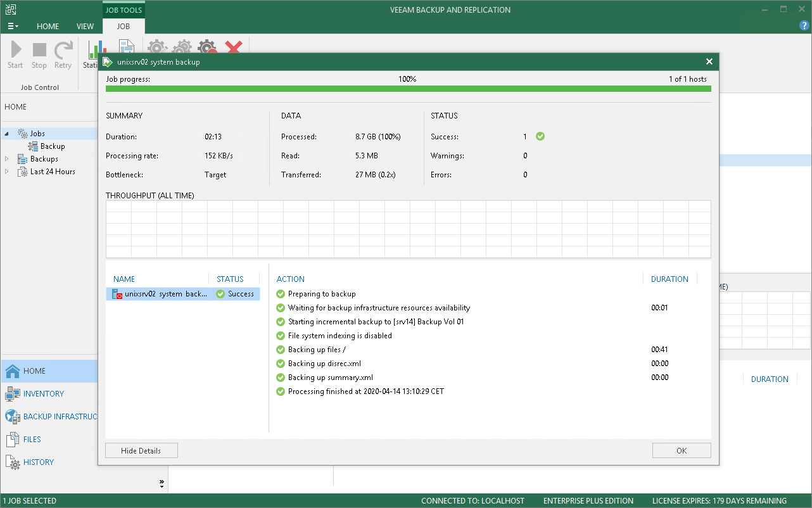
Task: Click OK to close the job dialog
Action: click(x=682, y=450)
